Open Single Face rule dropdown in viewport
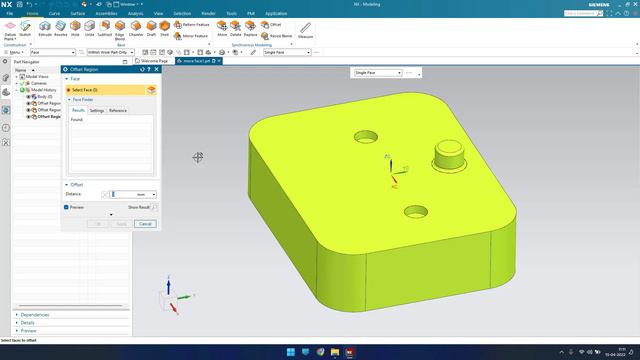This screenshot has width=640, height=360. pyautogui.click(x=378, y=73)
